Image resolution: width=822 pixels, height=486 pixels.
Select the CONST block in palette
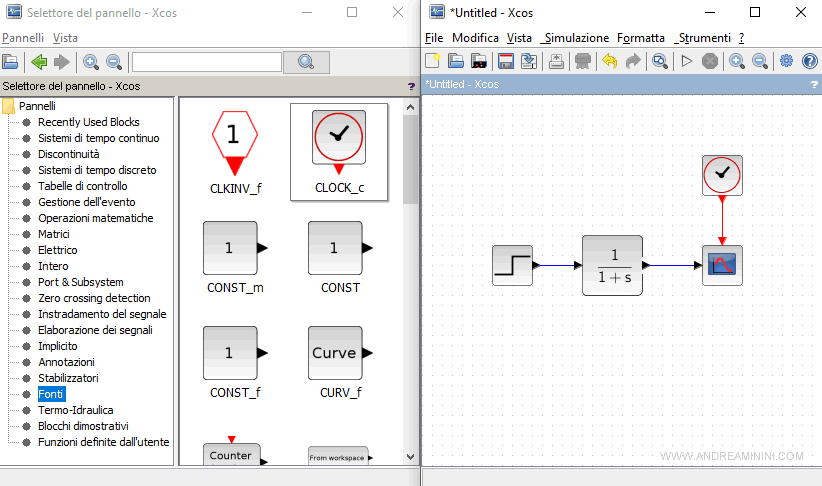340,257
